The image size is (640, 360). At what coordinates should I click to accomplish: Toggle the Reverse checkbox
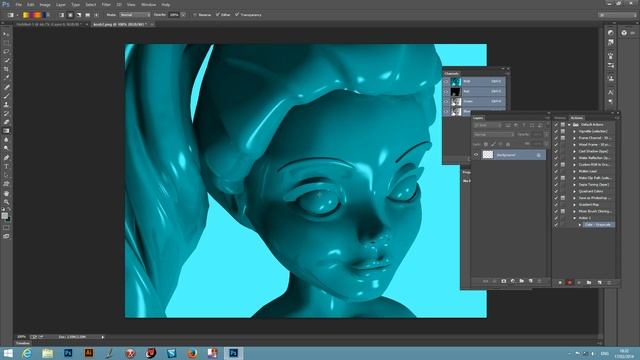[x=195, y=15]
